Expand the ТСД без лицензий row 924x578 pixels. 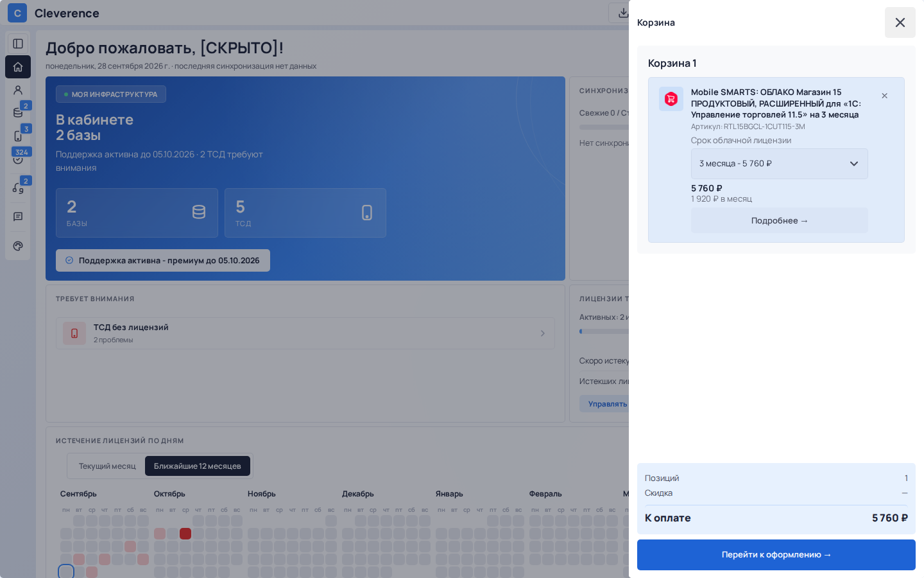305,333
